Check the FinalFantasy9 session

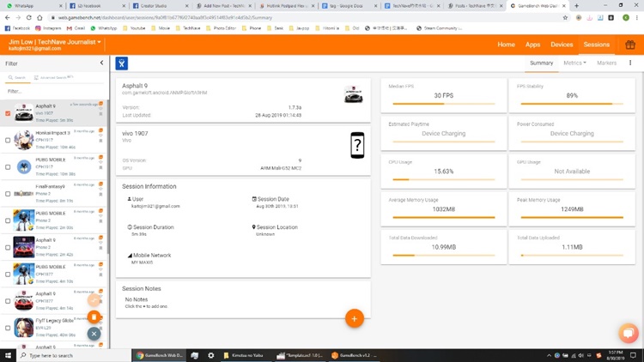pyautogui.click(x=8, y=194)
